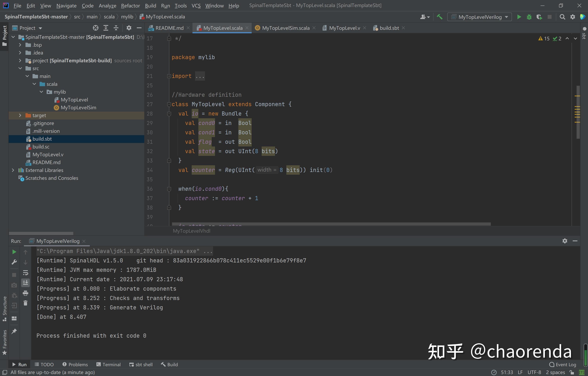Viewport: 588px width, 376px height.
Task: Expand the External Libraries node
Action: (13, 170)
